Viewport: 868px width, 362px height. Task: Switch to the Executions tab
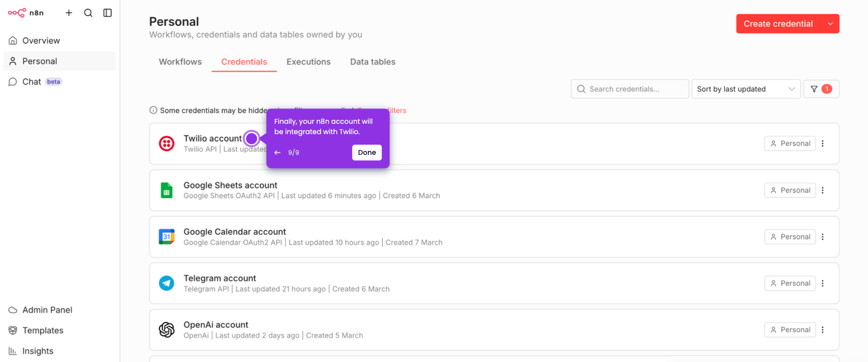point(309,62)
